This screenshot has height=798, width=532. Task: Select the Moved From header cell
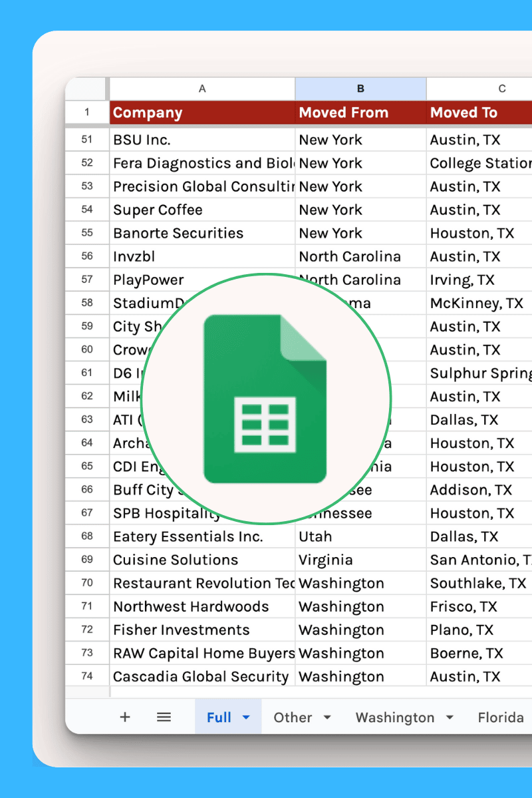tap(360, 112)
